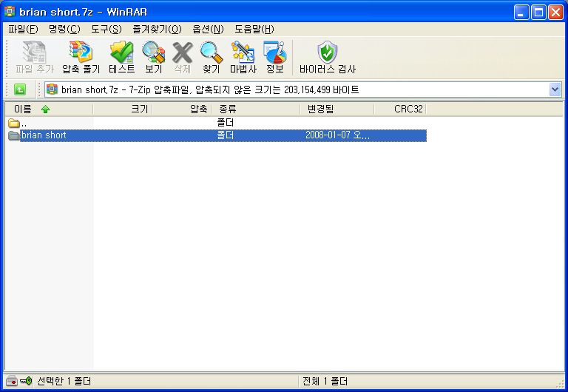The image size is (568, 392).
Task: Sort by the CRC32 column header
Action: 400,109
